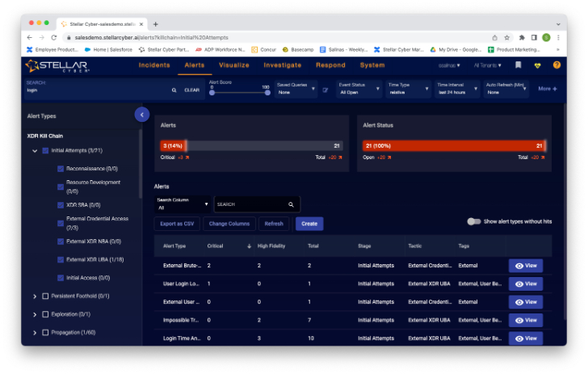Click the edit saved query icon
588x374 pixels.
click(x=325, y=90)
